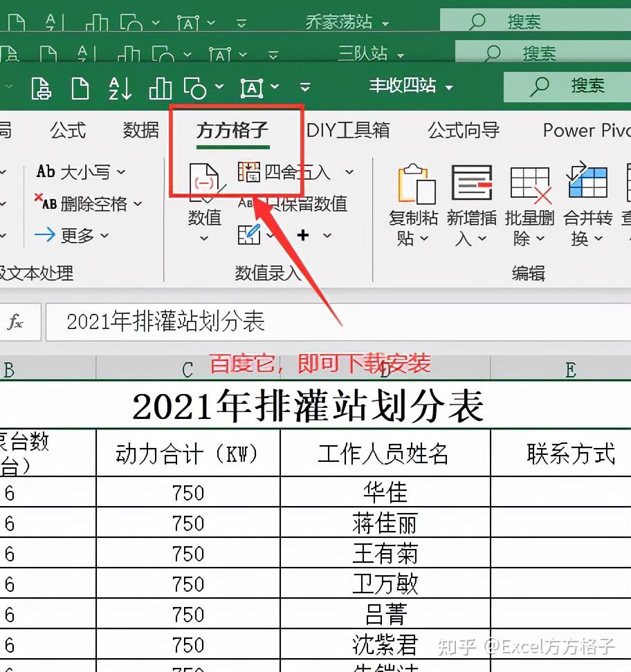Click 数值 button in ribbon
The height and width of the screenshot is (672, 631).
coord(205,203)
